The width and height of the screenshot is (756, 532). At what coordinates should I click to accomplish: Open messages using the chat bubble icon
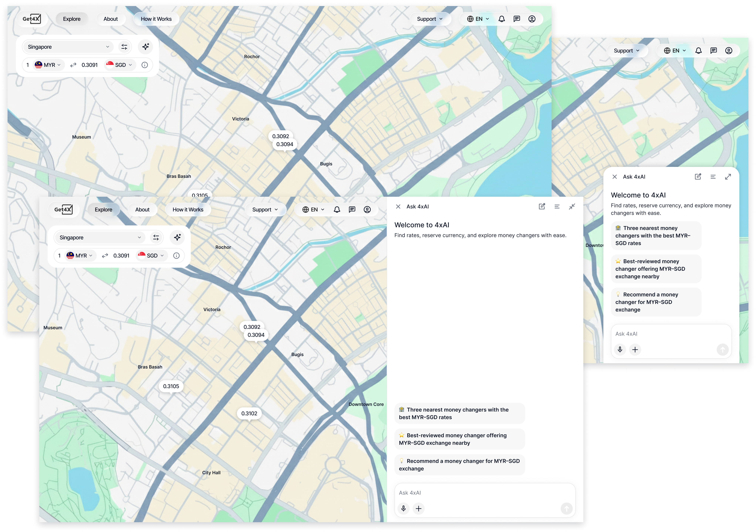pos(352,209)
